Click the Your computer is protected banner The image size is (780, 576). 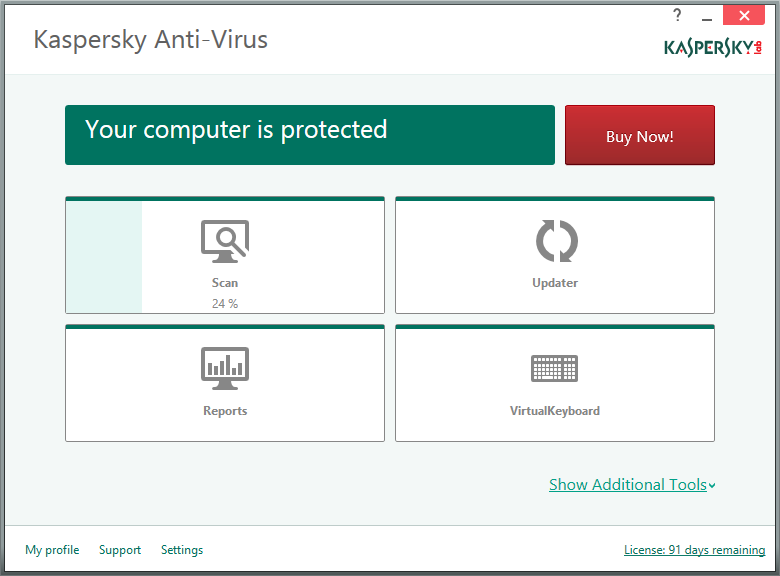coord(310,135)
